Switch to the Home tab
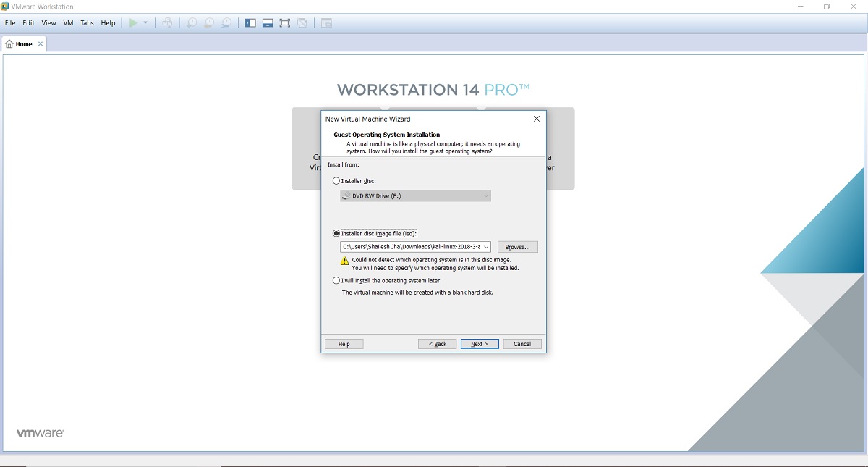 (24, 44)
